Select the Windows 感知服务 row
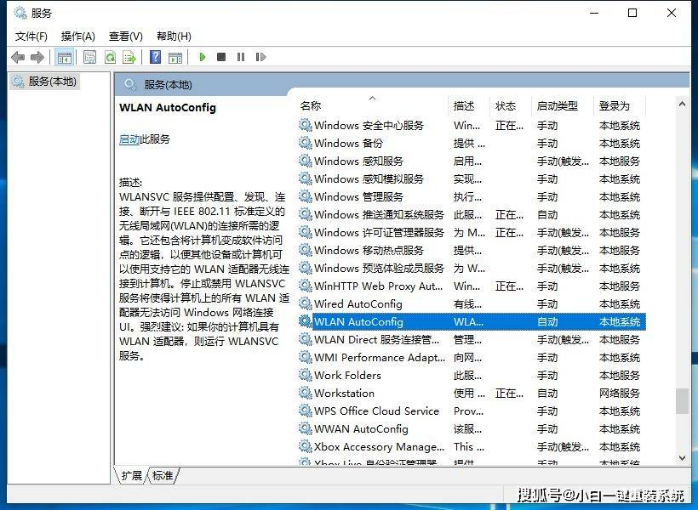This screenshot has height=511, width=698. (x=471, y=161)
